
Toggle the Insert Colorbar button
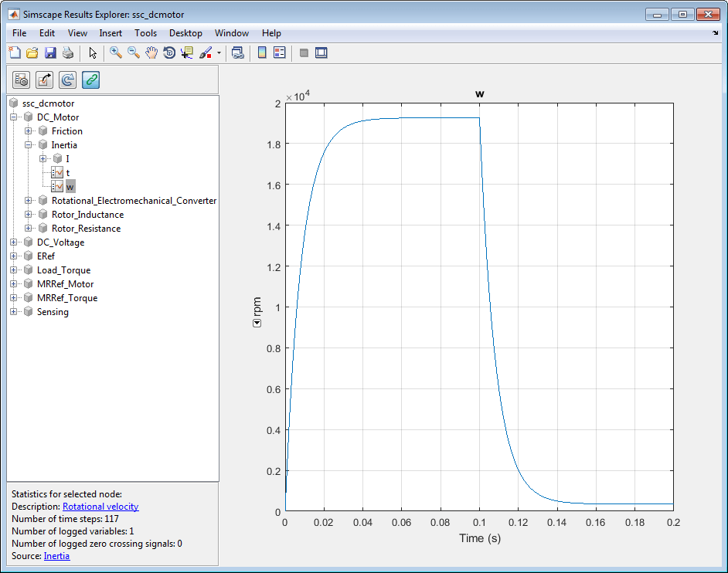pyautogui.click(x=262, y=53)
